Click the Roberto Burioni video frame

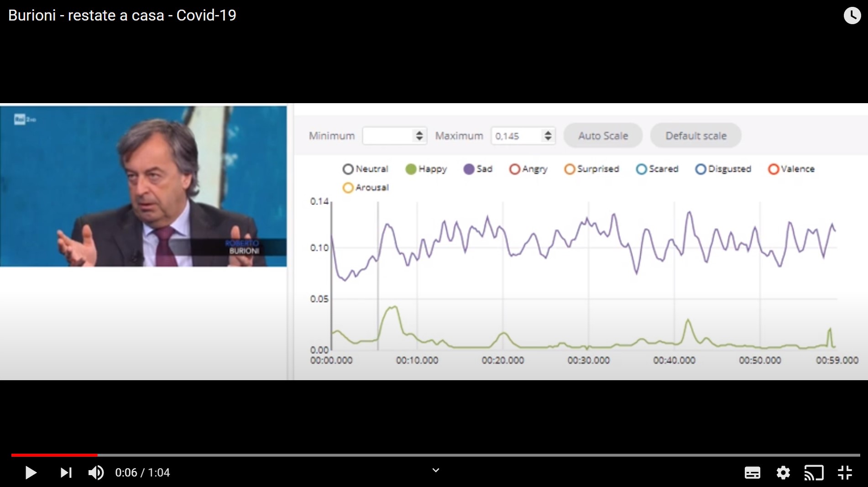[143, 186]
